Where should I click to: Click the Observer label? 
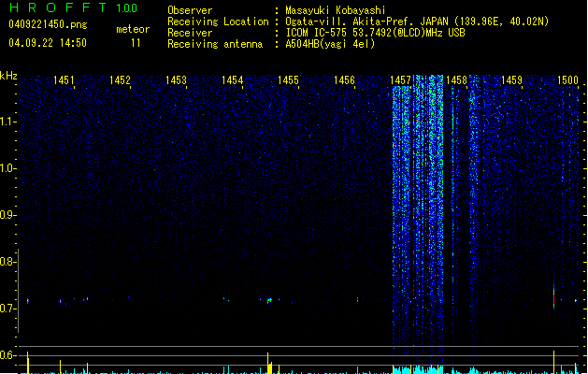coord(190,10)
